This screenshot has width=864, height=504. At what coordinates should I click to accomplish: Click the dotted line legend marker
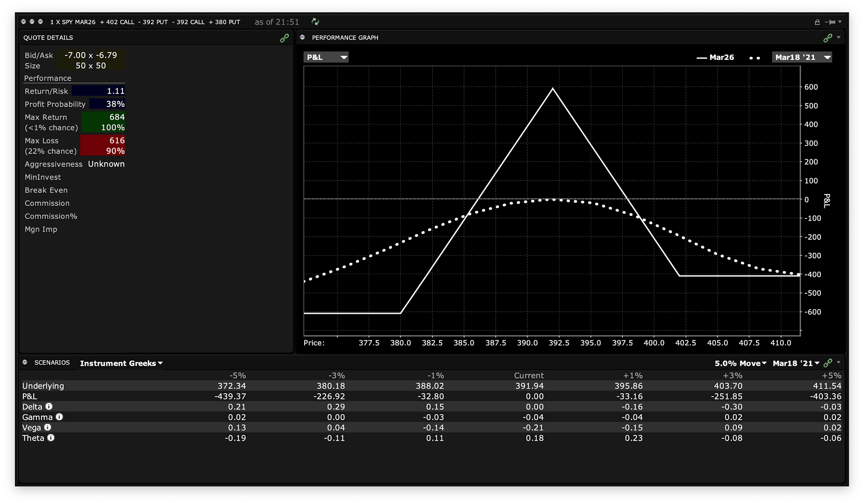coord(755,58)
